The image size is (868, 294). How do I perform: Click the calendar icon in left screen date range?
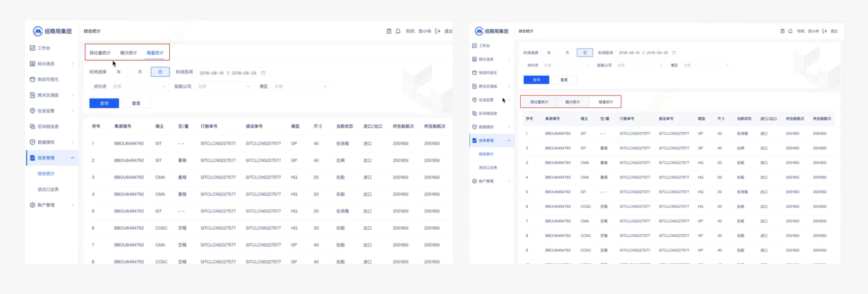pos(263,73)
